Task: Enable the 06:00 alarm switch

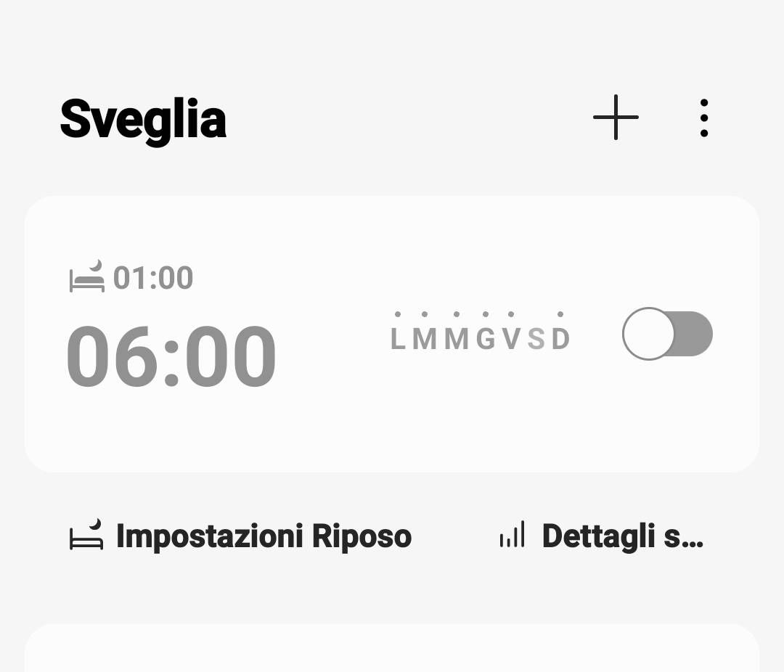Action: 667,334
